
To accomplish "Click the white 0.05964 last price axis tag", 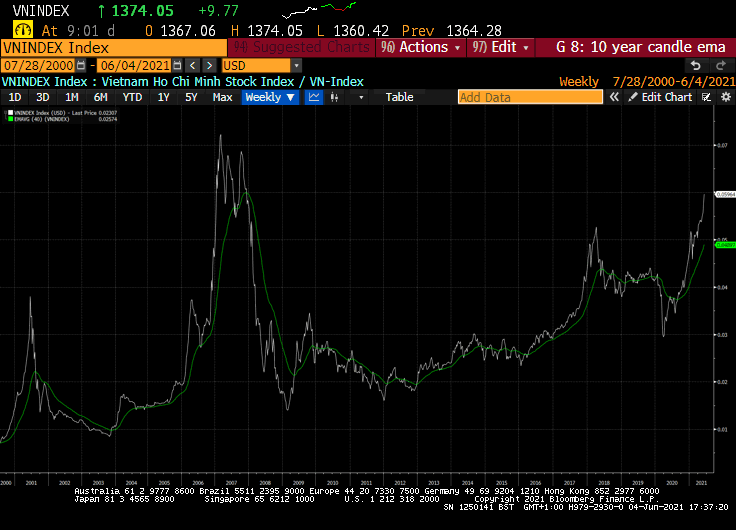I will click(725, 194).
